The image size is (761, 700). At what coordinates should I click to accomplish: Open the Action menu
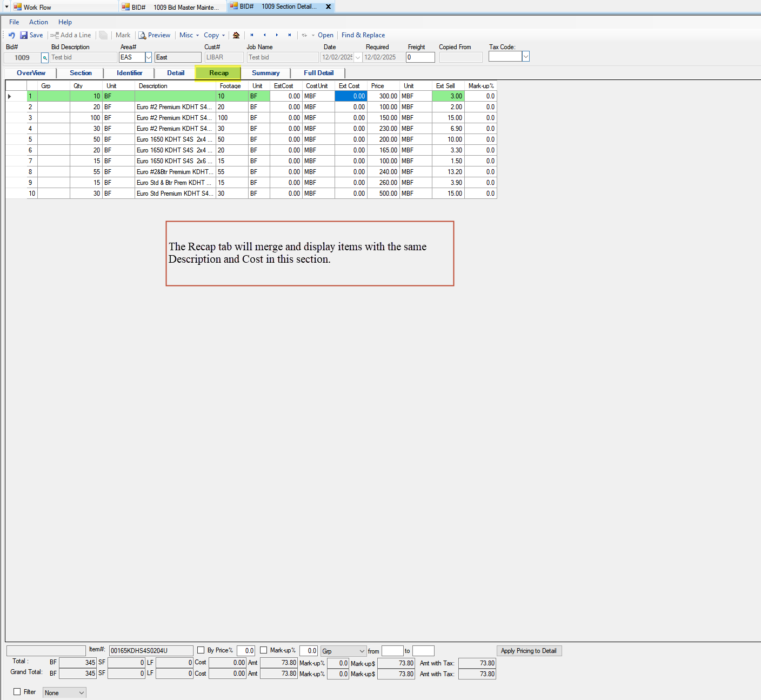(x=38, y=22)
